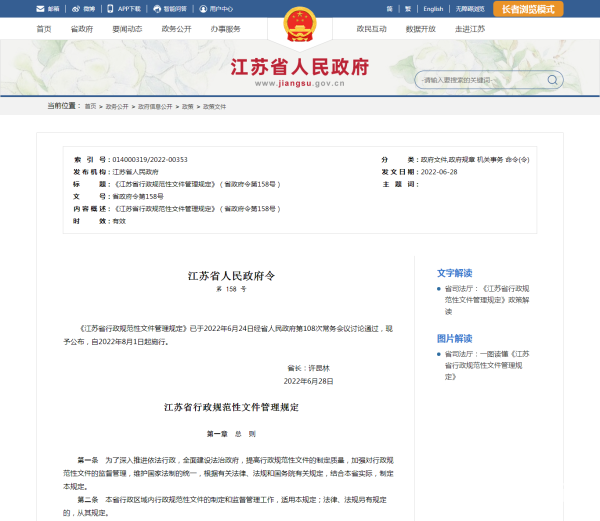Click index number 014000319/2022-00353
The width and height of the screenshot is (600, 521).
click(150, 160)
